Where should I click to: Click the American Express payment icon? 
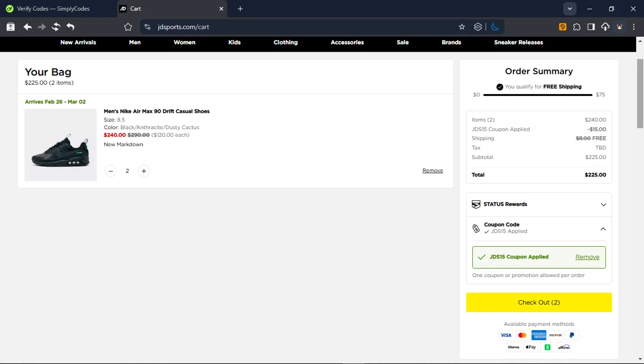click(539, 335)
